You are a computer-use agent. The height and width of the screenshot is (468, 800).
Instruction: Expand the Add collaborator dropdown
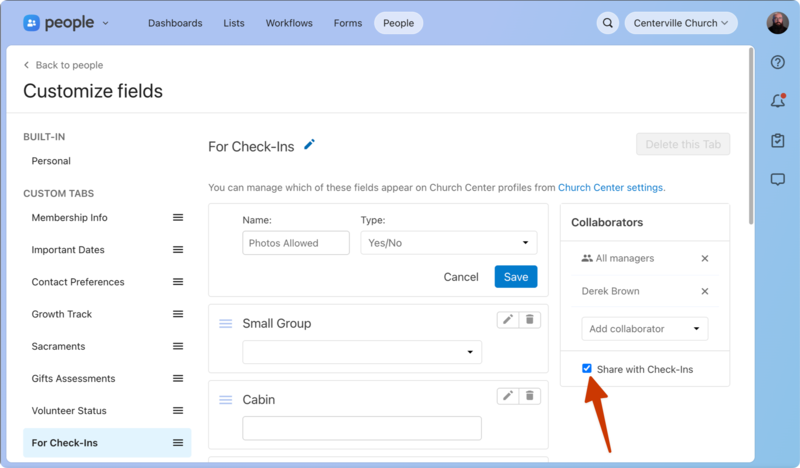644,329
